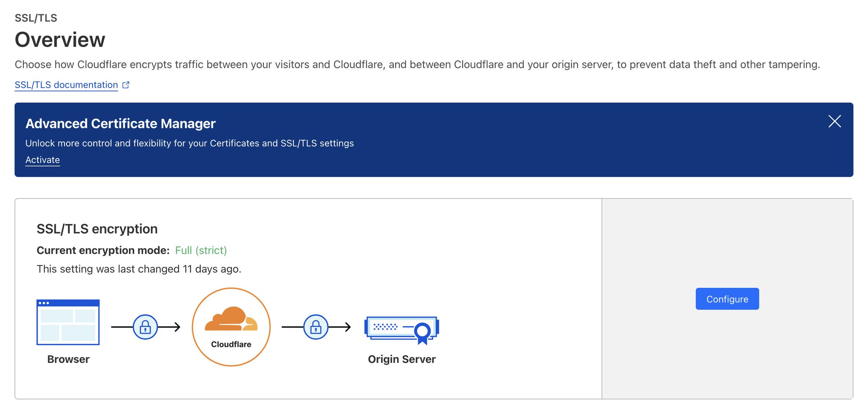Click the lock icon between Browser and Cloudflare
The height and width of the screenshot is (413, 868).
tap(145, 327)
